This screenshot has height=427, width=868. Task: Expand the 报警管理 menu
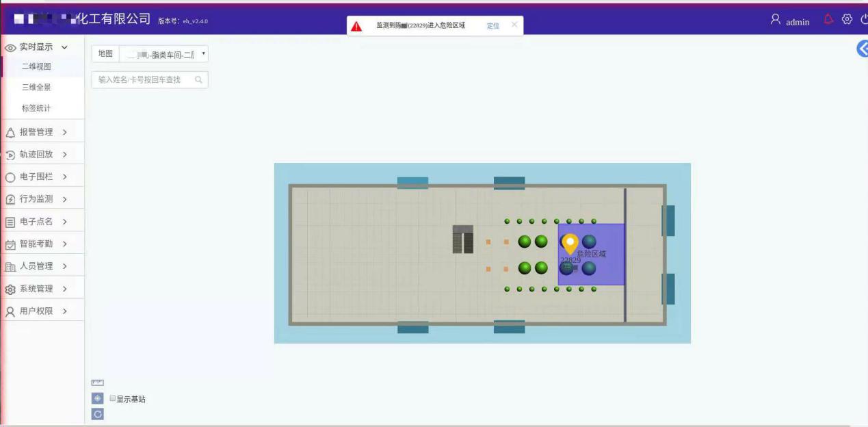click(x=42, y=132)
